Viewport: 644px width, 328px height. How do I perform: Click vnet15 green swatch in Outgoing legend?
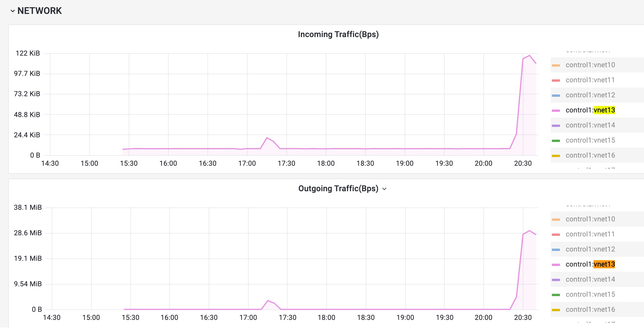point(556,295)
